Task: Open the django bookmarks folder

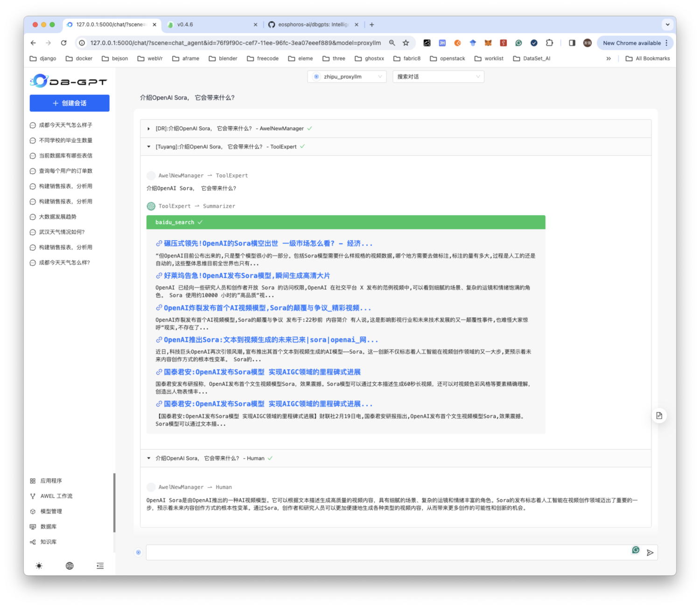Action: tap(43, 58)
